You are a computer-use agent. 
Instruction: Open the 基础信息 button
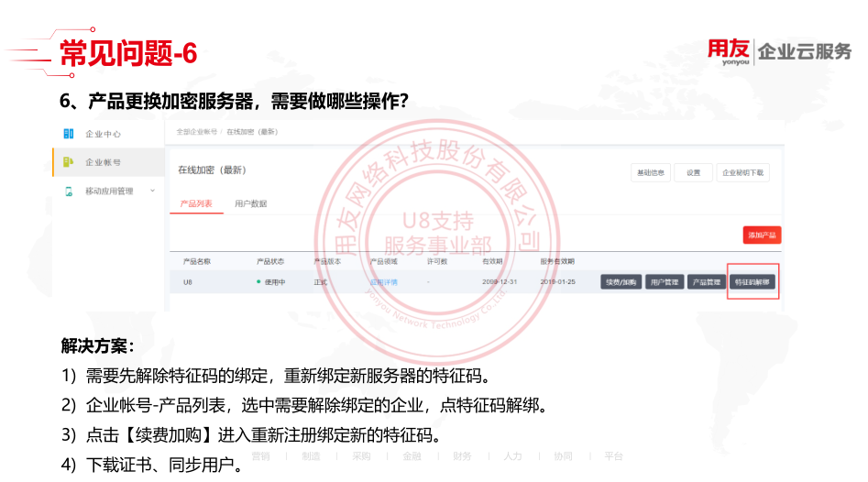click(x=651, y=172)
